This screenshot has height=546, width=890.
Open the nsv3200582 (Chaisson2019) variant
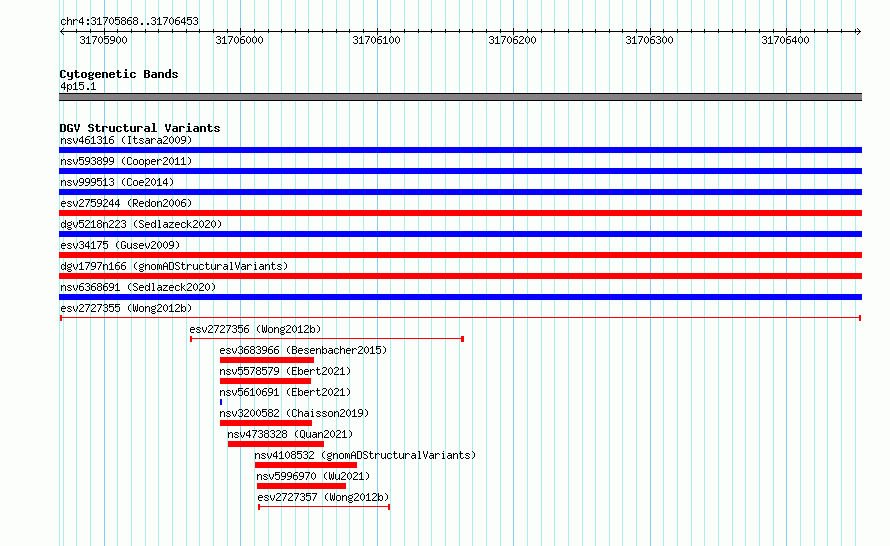pos(294,413)
